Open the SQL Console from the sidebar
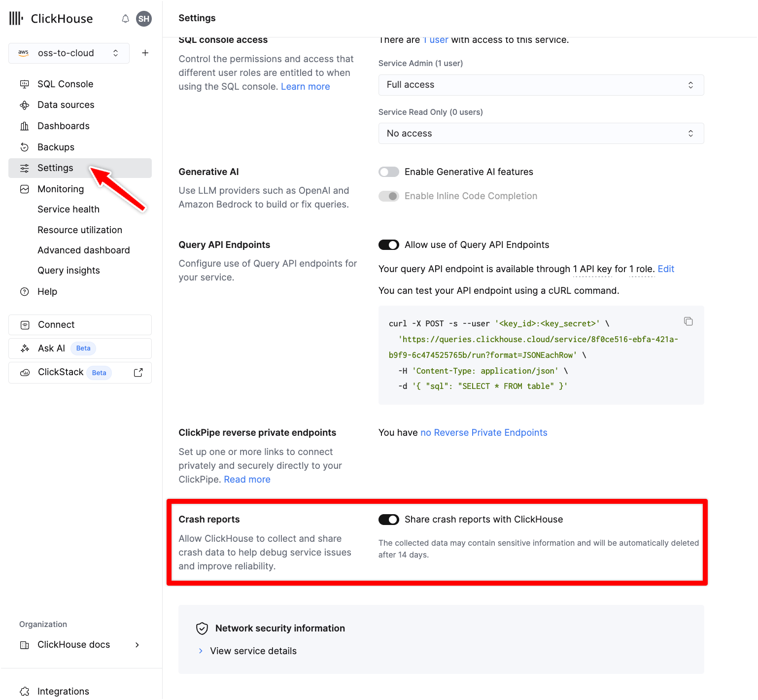758x700 pixels. pos(65,84)
